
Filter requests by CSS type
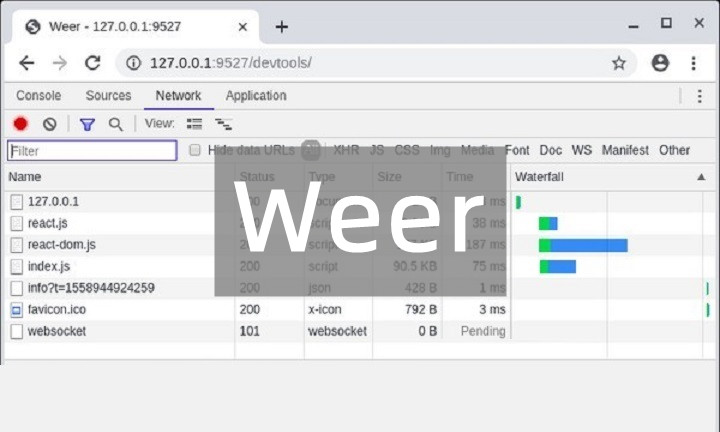pos(407,150)
